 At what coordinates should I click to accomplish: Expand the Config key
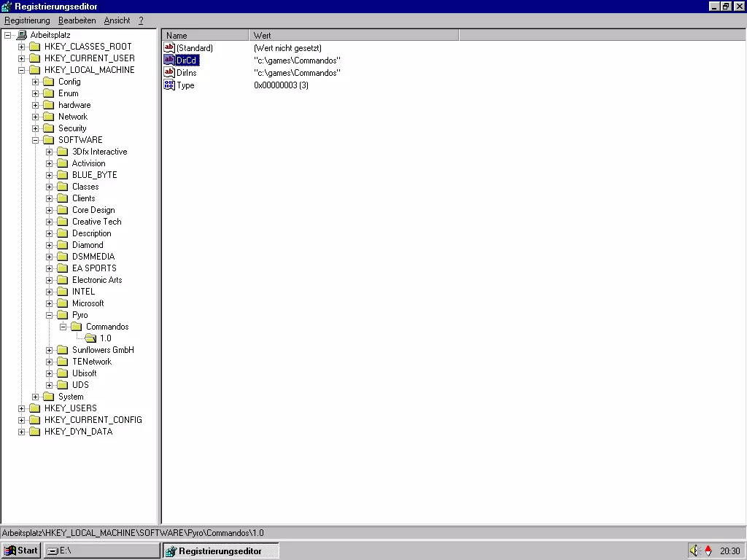point(35,82)
